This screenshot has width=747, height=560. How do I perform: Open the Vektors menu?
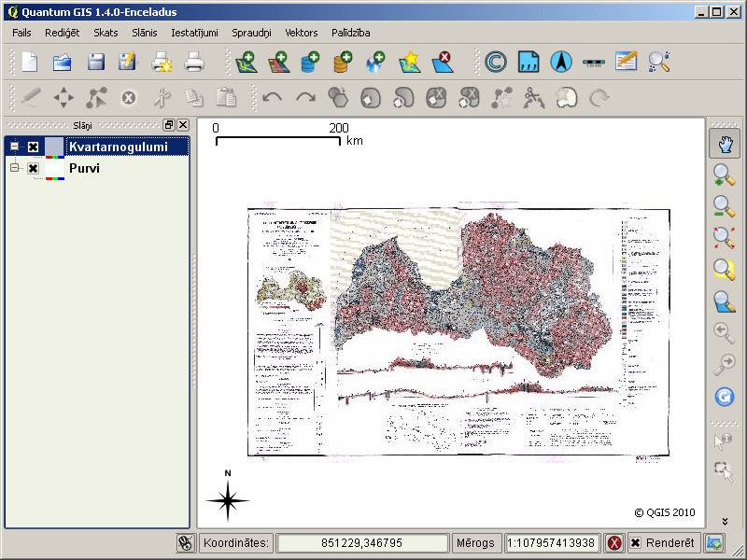(x=301, y=33)
